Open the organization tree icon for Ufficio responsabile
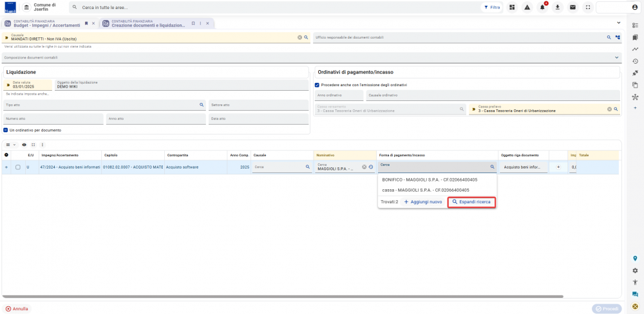This screenshot has height=314, width=644. [618, 37]
